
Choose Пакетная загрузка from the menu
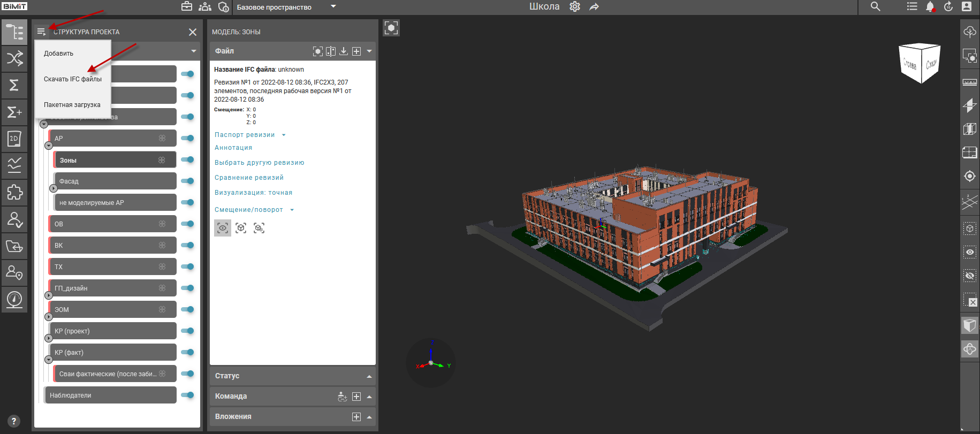click(x=72, y=105)
